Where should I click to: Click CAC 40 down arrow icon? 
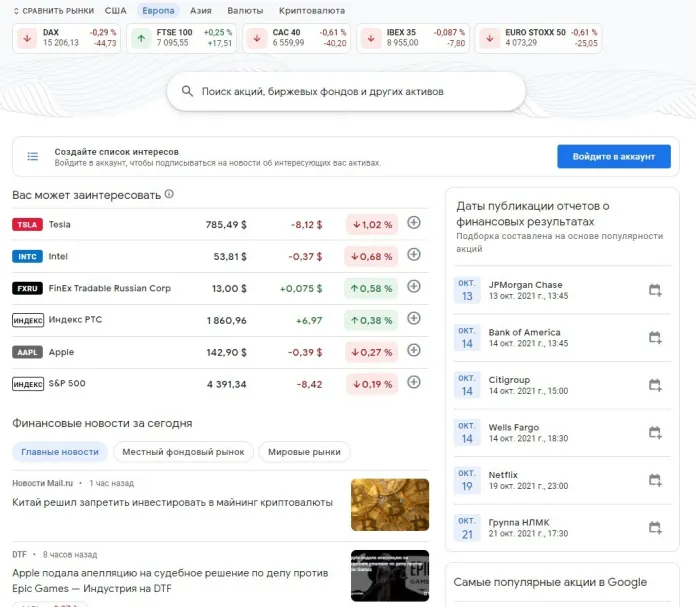257,39
